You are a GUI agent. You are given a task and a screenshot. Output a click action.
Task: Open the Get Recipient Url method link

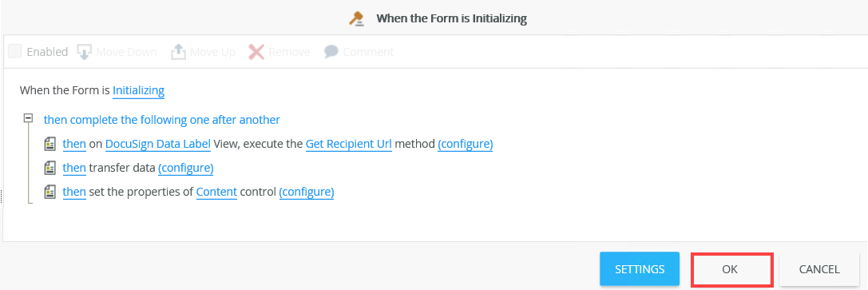349,145
